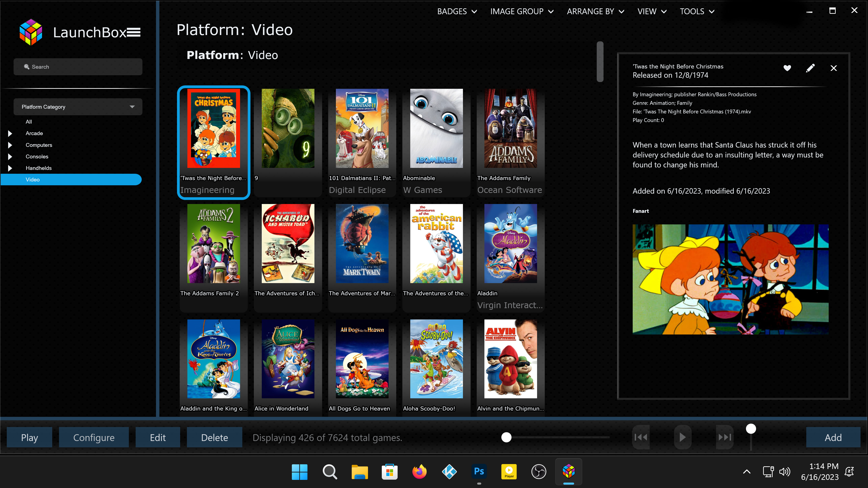Viewport: 868px width, 488px height.
Task: Select the 9 movie cover
Action: (x=288, y=128)
